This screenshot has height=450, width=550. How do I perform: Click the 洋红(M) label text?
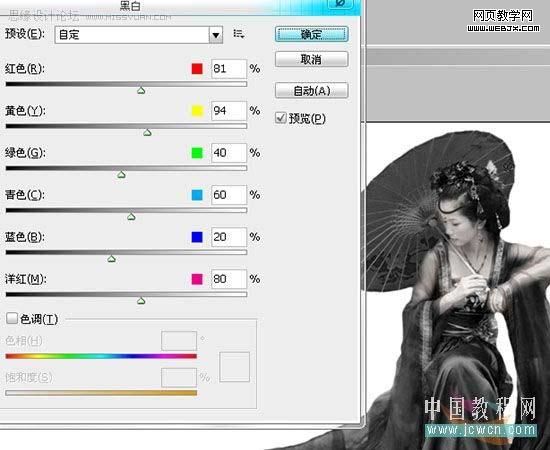(26, 279)
